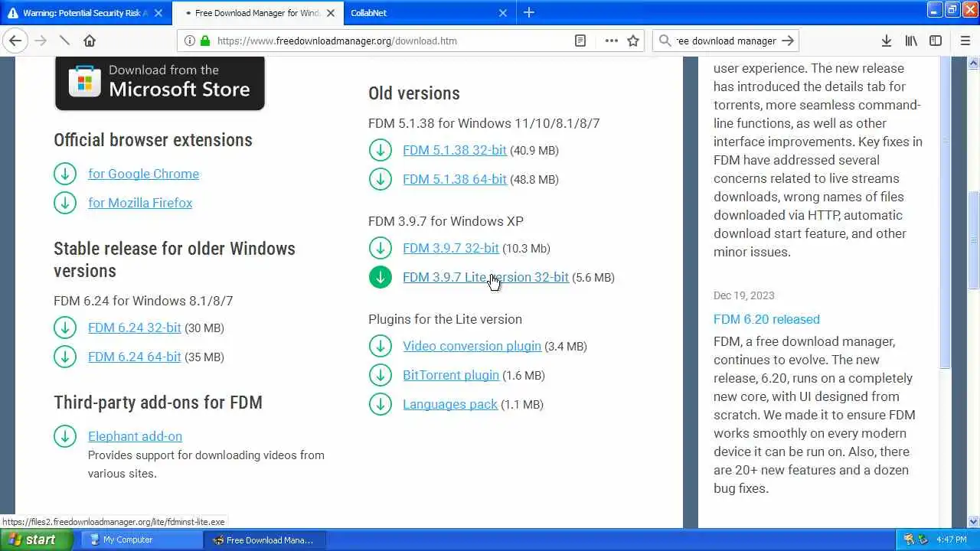
Task: Download FDM 3.9.7 32-bit link
Action: pyautogui.click(x=451, y=248)
